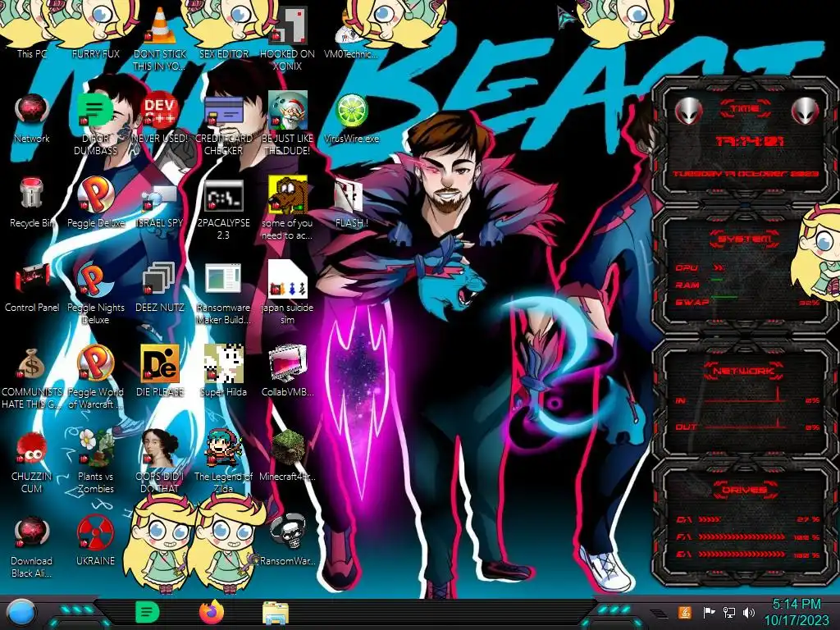Select the Ransomware Maker Build shortcut

[223, 293]
